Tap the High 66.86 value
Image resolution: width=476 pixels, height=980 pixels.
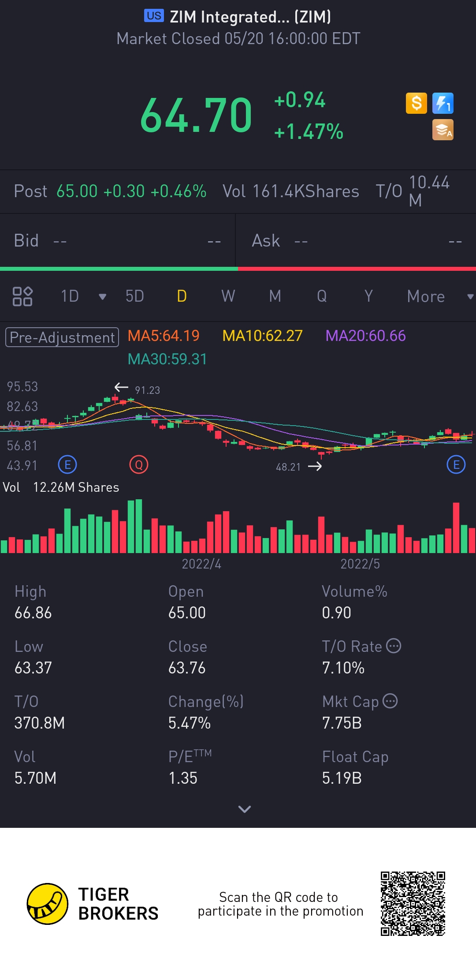(x=33, y=613)
